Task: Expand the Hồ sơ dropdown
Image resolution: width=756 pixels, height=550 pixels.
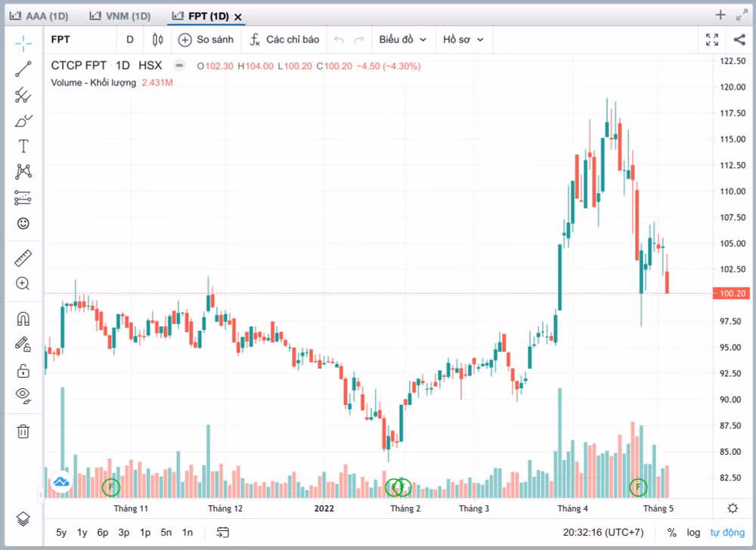Action: (463, 39)
